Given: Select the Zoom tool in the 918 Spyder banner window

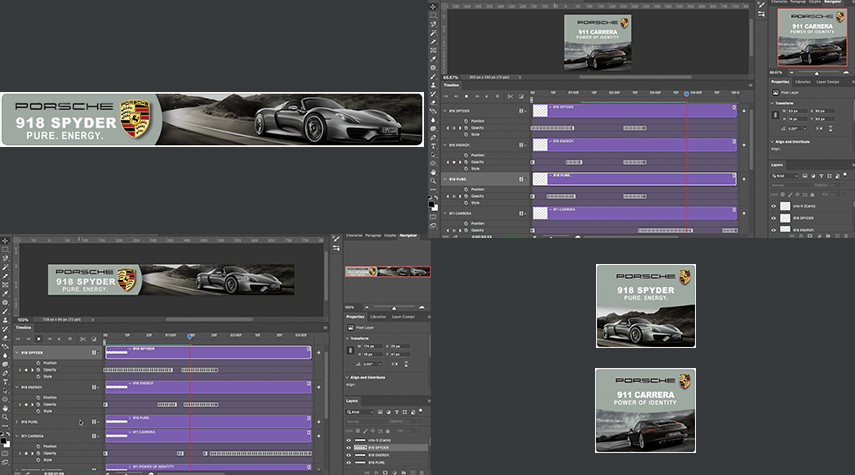Looking at the screenshot, I should [x=5, y=417].
